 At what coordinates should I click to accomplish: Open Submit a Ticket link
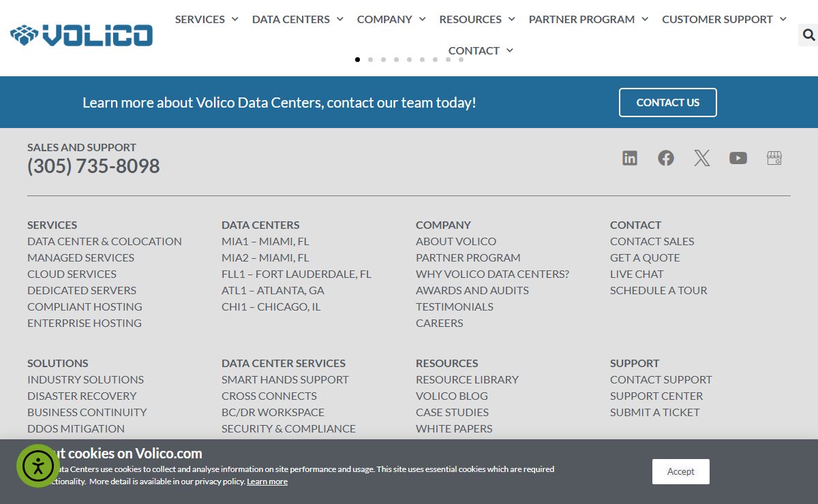click(655, 412)
